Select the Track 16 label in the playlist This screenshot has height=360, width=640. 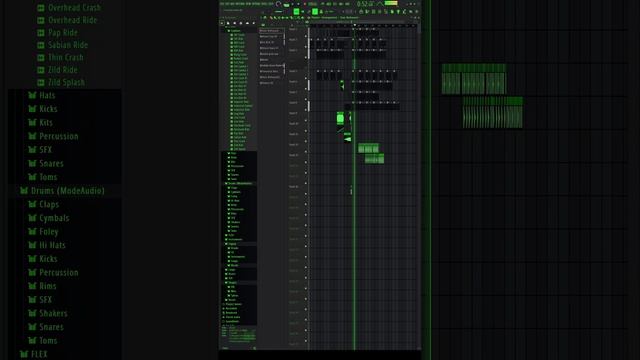point(293,187)
